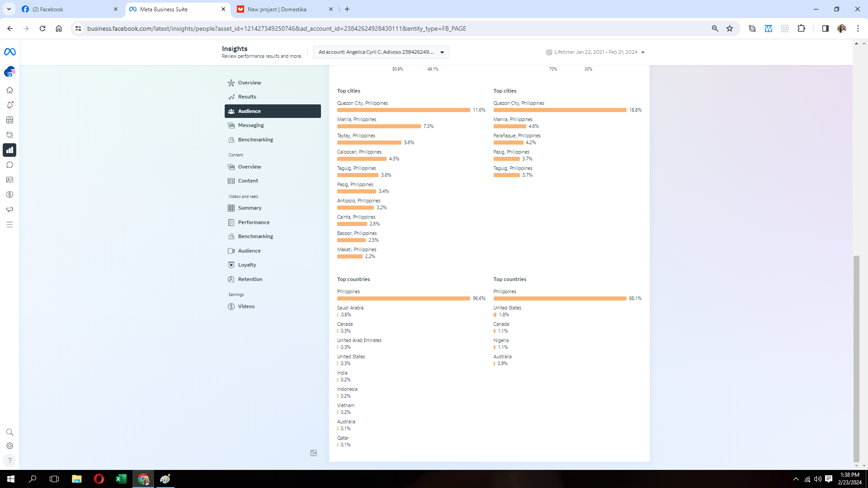Image resolution: width=868 pixels, height=488 pixels.
Task: Open Loyalty menu item
Action: pyautogui.click(x=273, y=265)
